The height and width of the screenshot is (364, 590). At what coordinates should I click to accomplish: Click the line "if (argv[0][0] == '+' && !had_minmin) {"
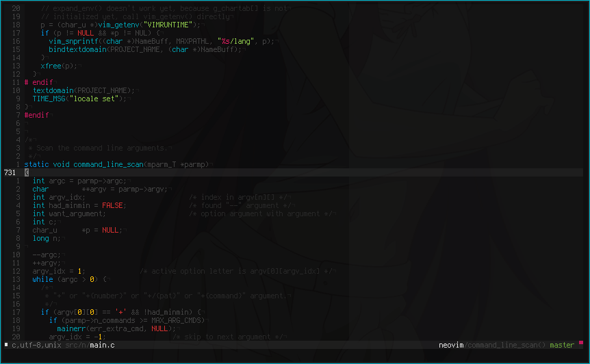[x=120, y=312]
